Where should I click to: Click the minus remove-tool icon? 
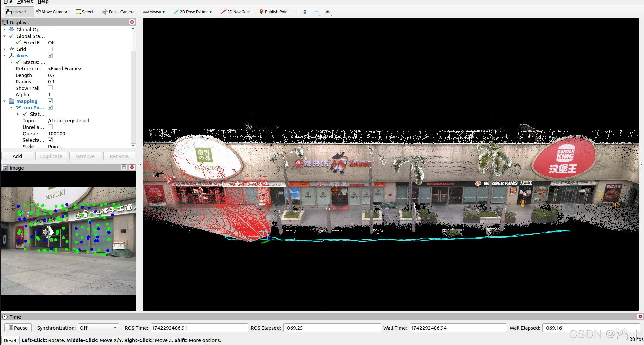316,12
